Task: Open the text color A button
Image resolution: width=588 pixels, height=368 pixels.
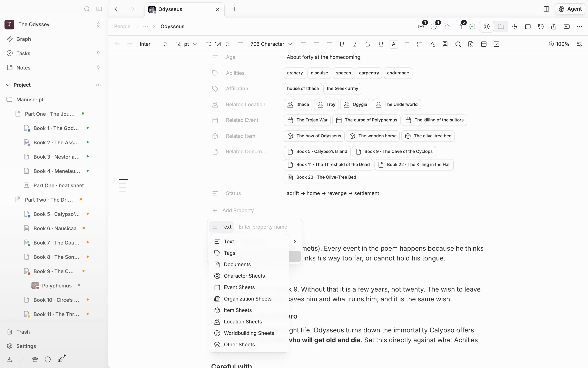Action: click(394, 44)
